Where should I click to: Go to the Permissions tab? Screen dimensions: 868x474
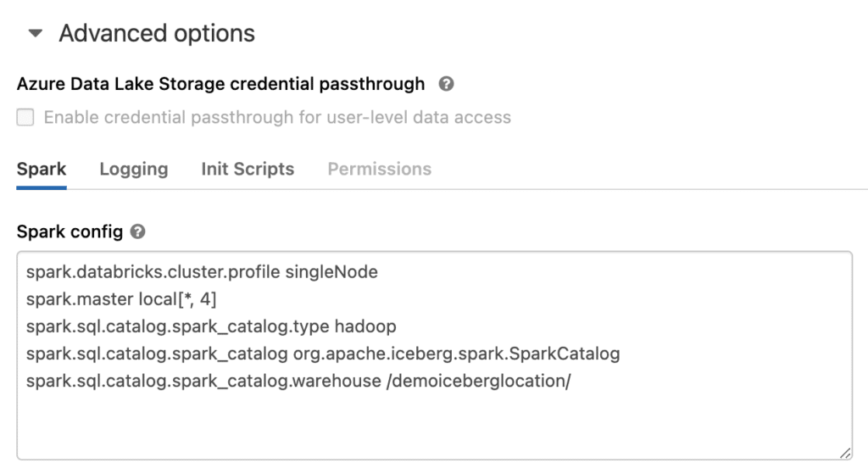tap(379, 169)
